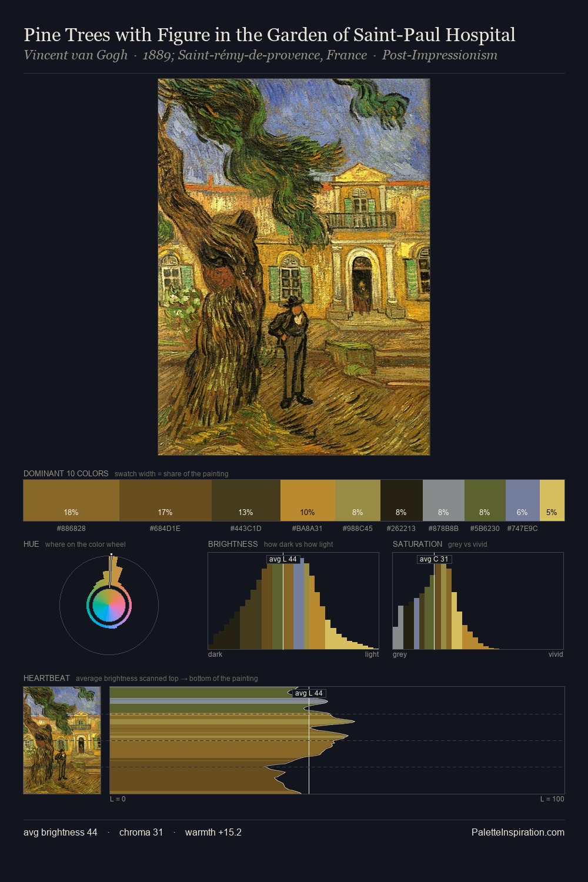
Task: Click 'grey vs vivid' caption
Action: pyautogui.click(x=467, y=544)
